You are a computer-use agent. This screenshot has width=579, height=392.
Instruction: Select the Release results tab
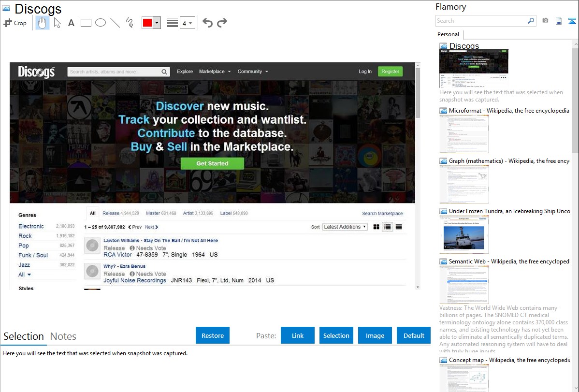coord(121,213)
